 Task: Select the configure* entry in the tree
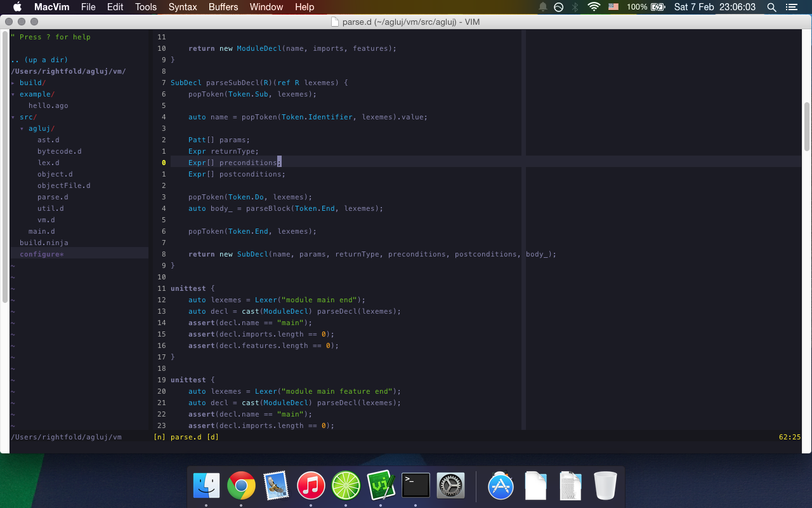[42, 254]
